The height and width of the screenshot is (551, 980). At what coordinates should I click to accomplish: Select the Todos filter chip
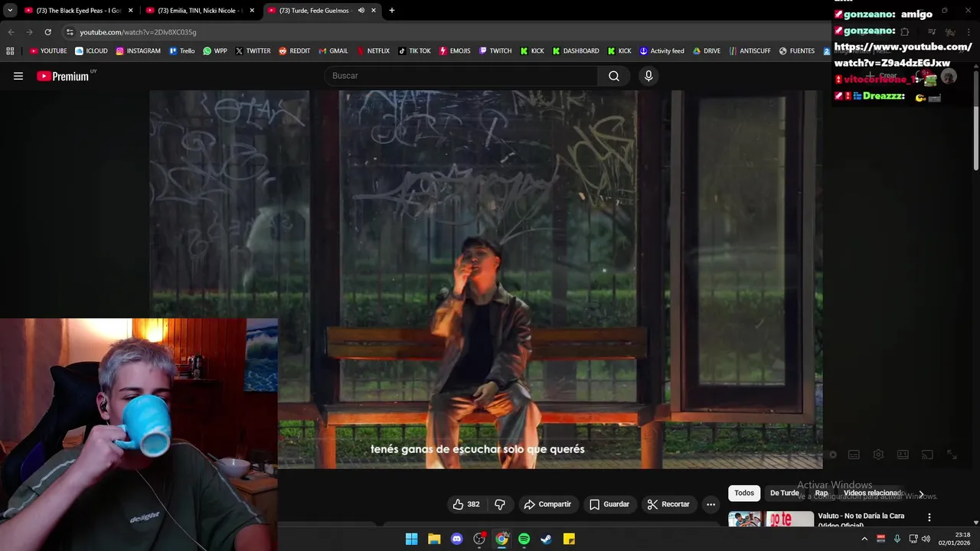pos(744,494)
